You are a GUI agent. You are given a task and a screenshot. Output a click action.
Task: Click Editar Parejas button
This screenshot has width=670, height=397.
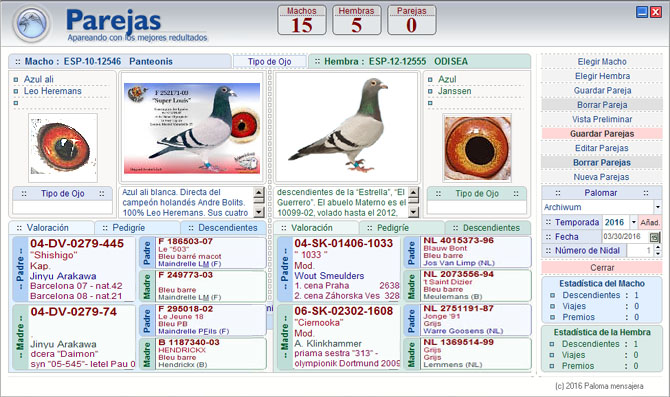click(x=602, y=148)
